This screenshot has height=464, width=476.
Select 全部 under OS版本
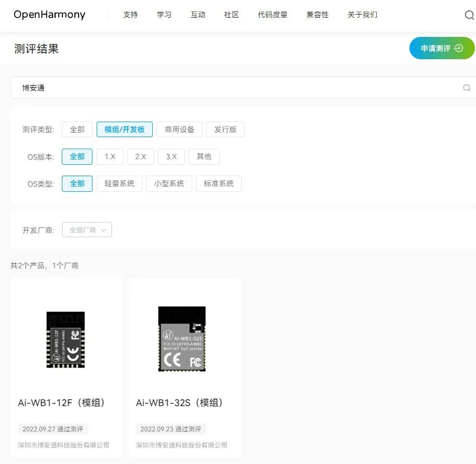pos(77,156)
